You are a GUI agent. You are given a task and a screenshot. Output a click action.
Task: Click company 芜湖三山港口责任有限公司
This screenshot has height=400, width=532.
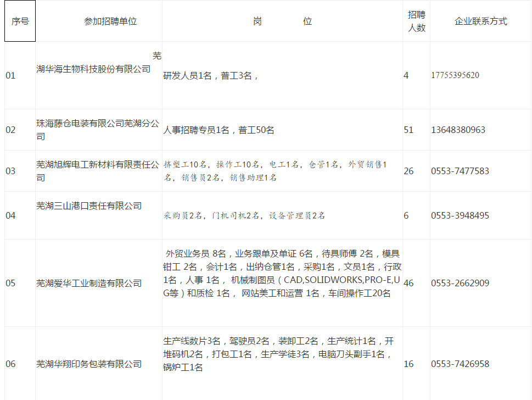pyautogui.click(x=89, y=206)
